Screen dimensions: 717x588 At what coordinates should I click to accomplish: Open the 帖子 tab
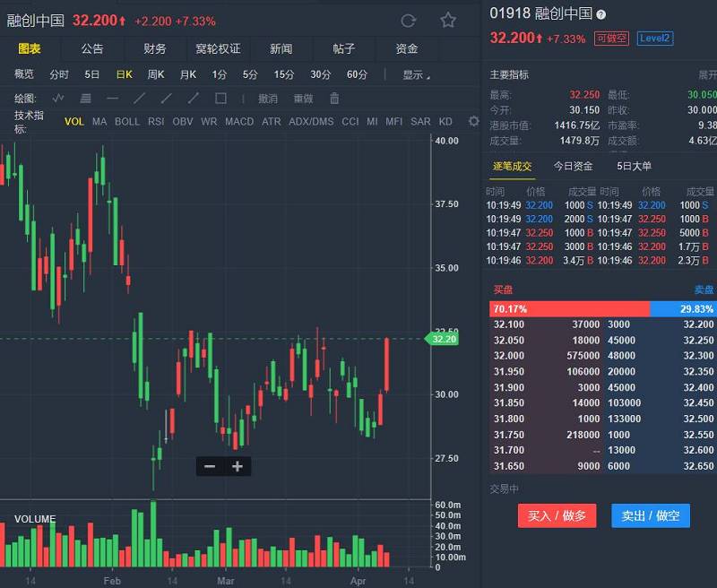(344, 48)
